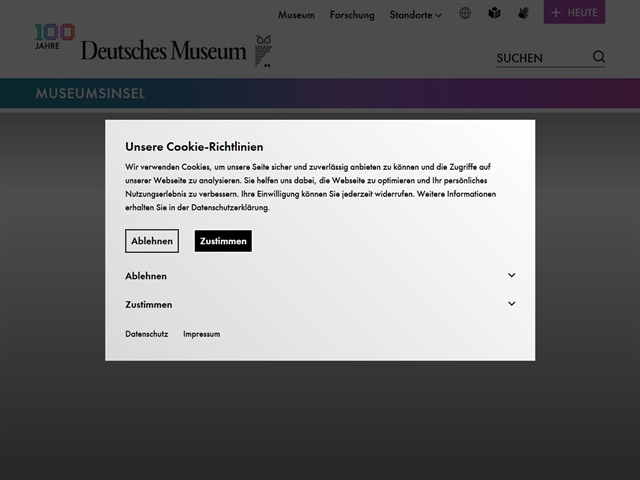Click the outlined Ablehnen button
Viewport: 640px width, 480px height.
152,241
